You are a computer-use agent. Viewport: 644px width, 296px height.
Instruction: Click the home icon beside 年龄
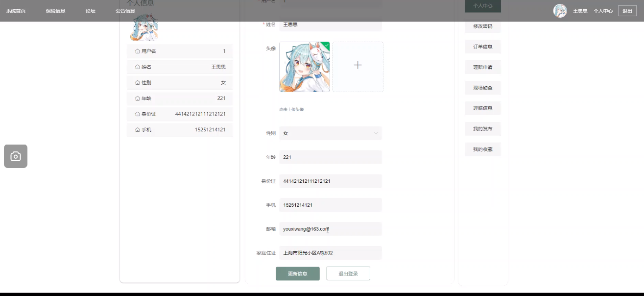click(138, 98)
